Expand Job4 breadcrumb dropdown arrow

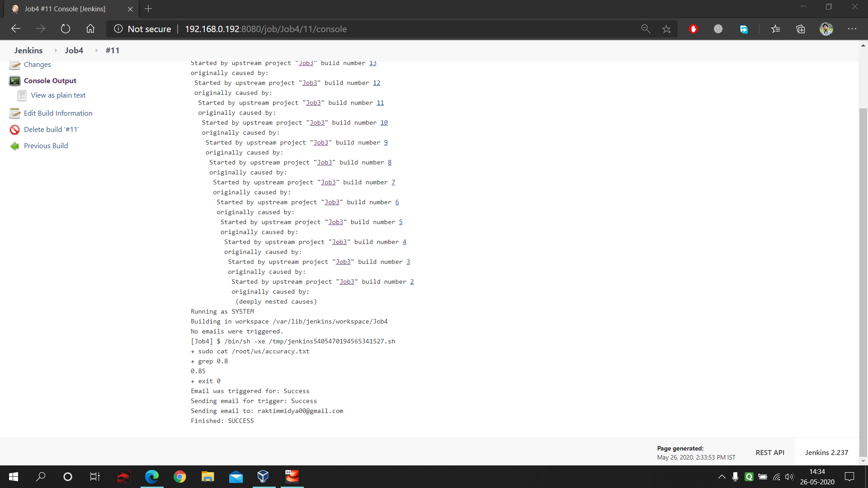point(96,51)
